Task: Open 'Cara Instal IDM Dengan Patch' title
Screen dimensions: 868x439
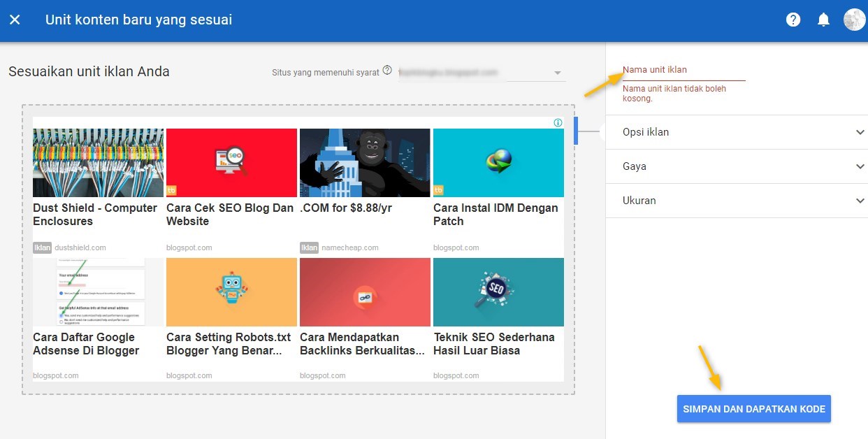Action: click(x=496, y=215)
